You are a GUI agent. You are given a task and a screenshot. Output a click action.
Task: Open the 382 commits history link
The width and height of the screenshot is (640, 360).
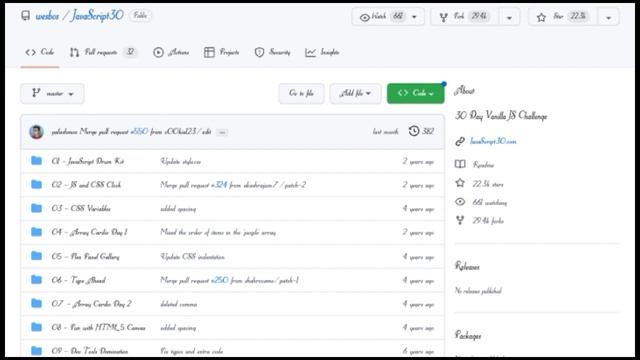coord(421,131)
